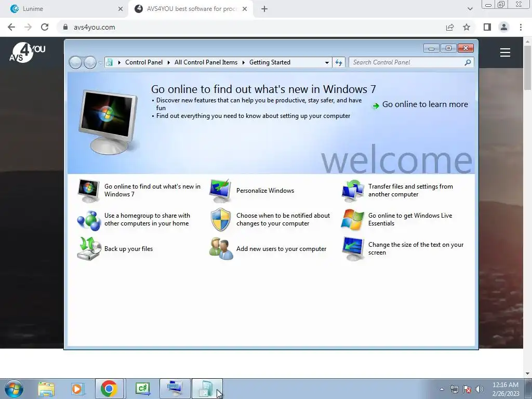Click the Control Panel forward arrow
This screenshot has width=532, height=399.
point(90,62)
